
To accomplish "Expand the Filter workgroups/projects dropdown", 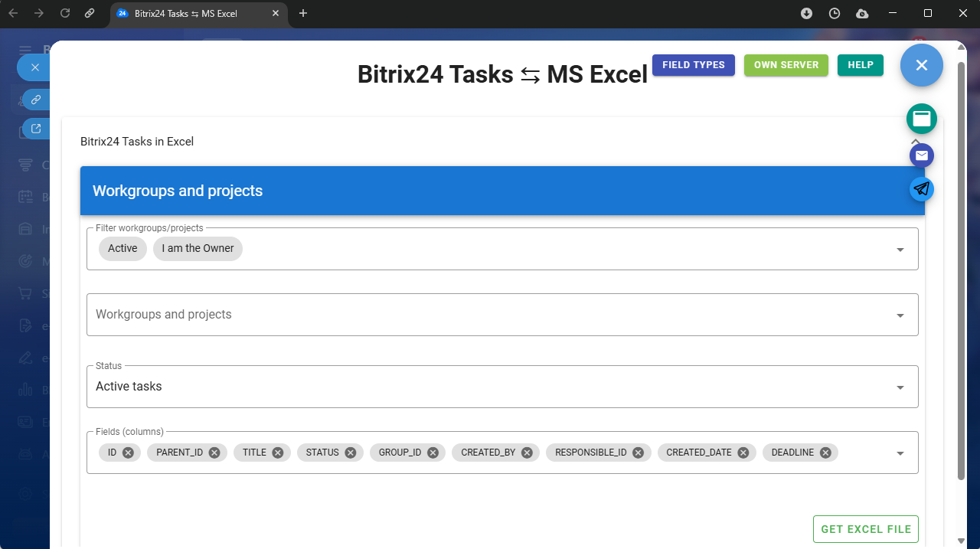I will [900, 250].
